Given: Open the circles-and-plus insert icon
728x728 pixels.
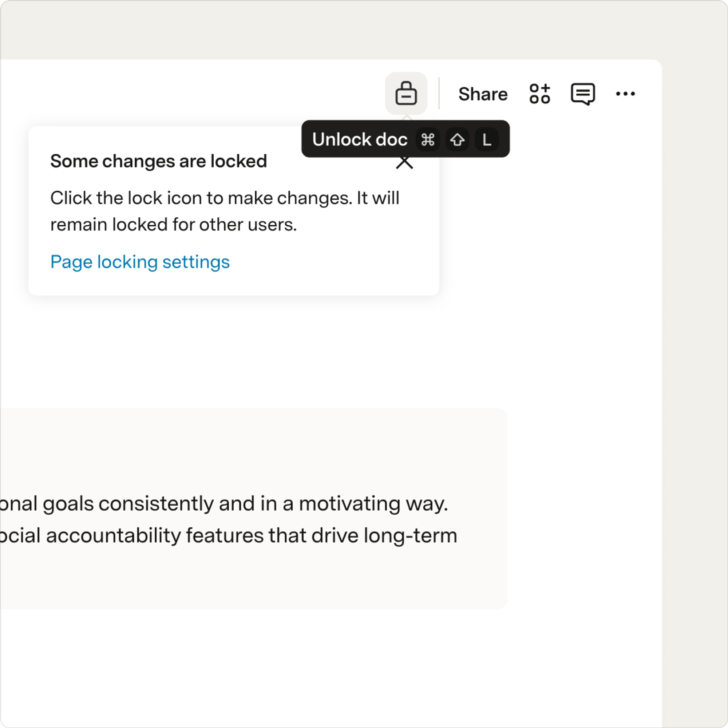Looking at the screenshot, I should pos(539,94).
